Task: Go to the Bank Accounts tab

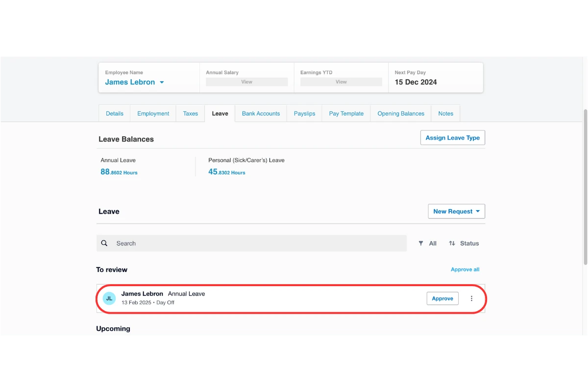Action: (x=261, y=113)
